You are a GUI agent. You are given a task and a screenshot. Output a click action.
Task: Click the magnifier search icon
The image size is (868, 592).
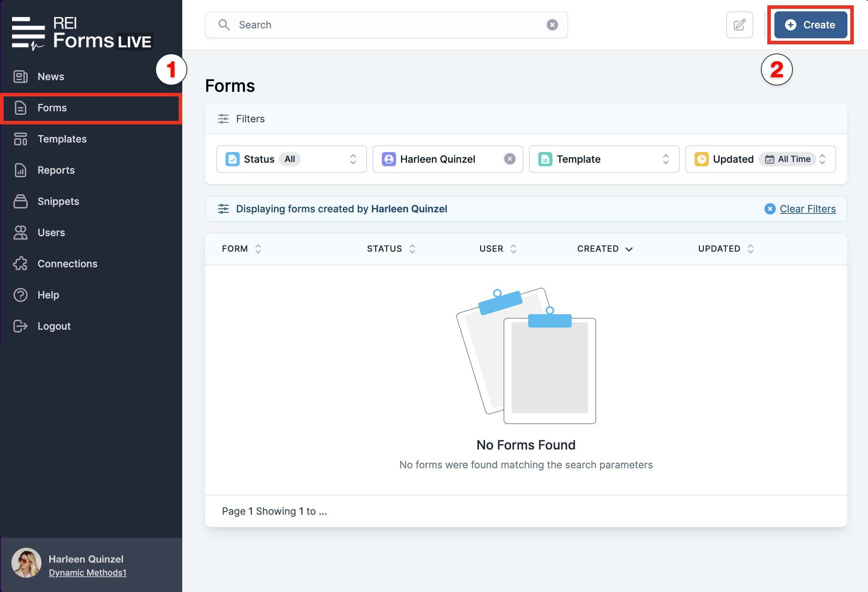click(224, 25)
